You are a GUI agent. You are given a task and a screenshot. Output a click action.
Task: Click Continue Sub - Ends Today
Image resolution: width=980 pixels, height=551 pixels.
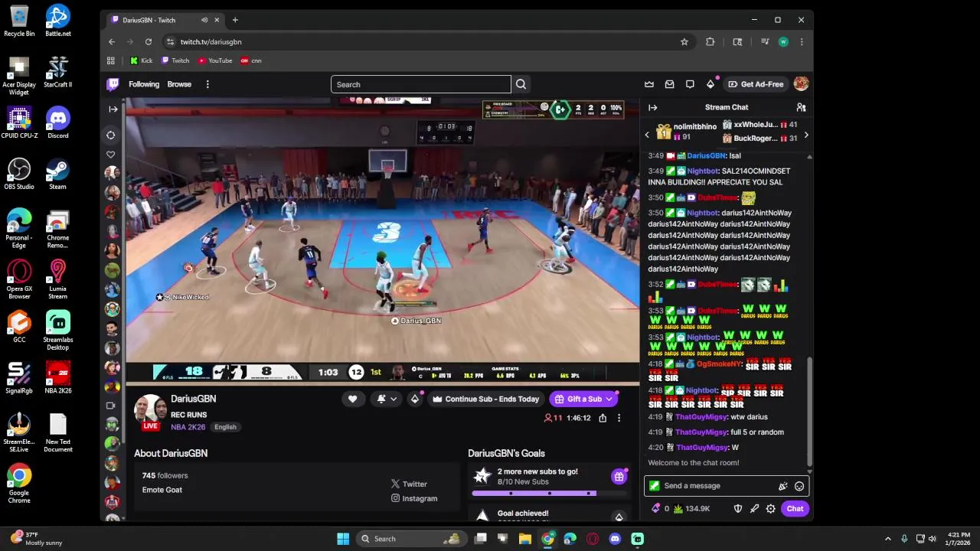(485, 399)
